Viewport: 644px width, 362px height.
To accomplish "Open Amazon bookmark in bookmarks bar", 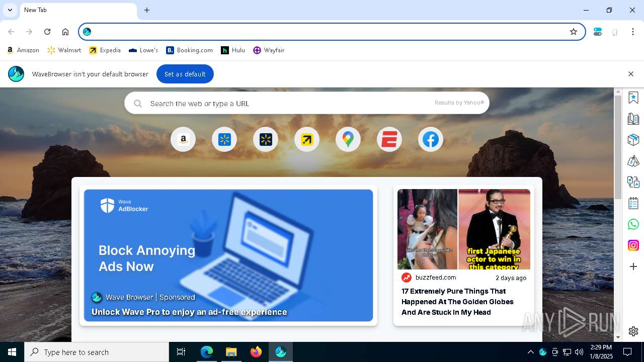I will point(23,50).
